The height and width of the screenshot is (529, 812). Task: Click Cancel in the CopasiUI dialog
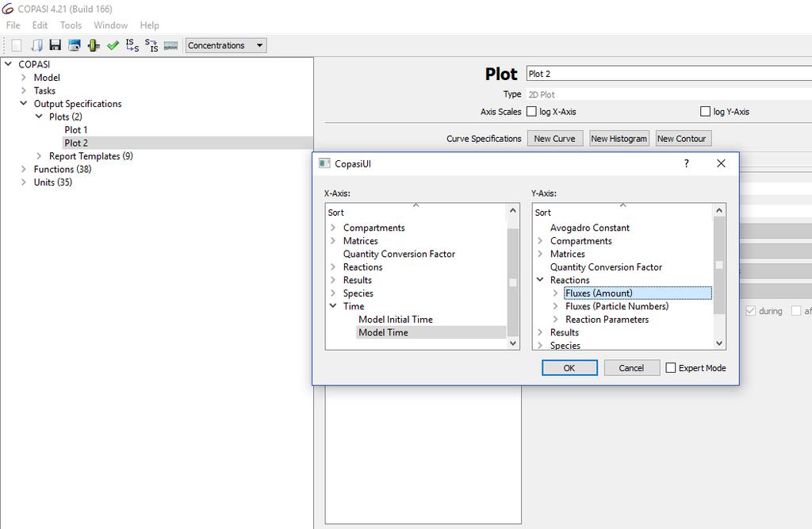coord(631,368)
